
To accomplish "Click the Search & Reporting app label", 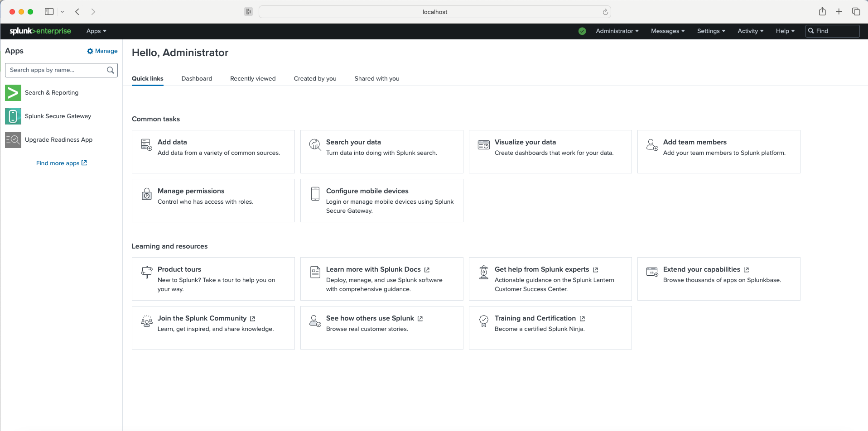I will tap(52, 93).
